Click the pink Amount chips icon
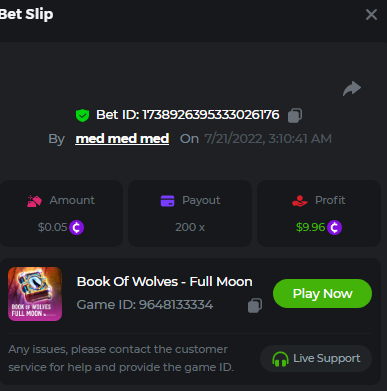 34,201
